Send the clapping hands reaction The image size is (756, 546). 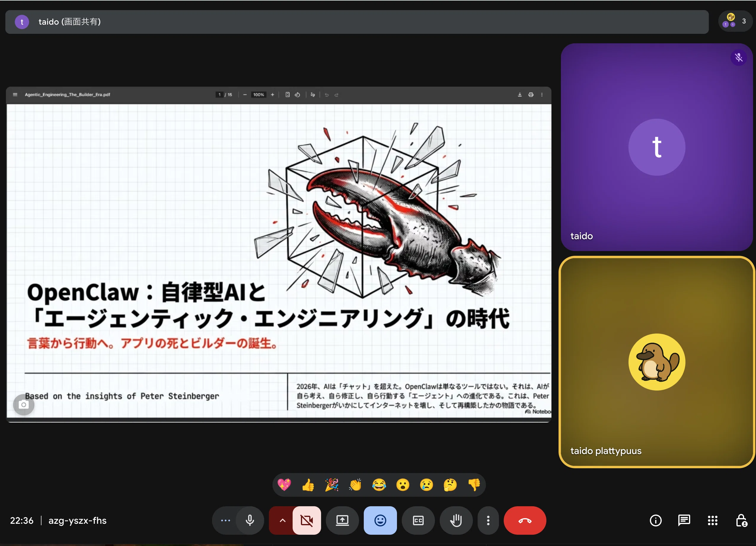click(x=355, y=485)
